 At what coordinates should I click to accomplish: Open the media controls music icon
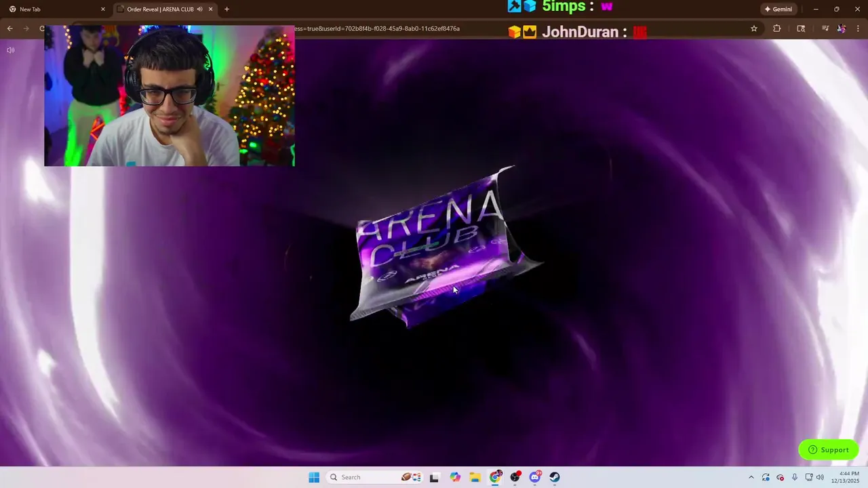(825, 28)
